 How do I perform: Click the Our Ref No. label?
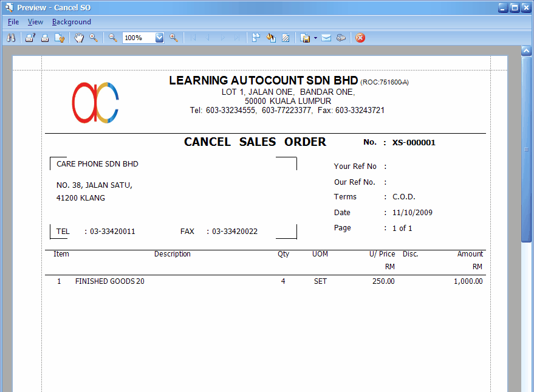[355, 182]
